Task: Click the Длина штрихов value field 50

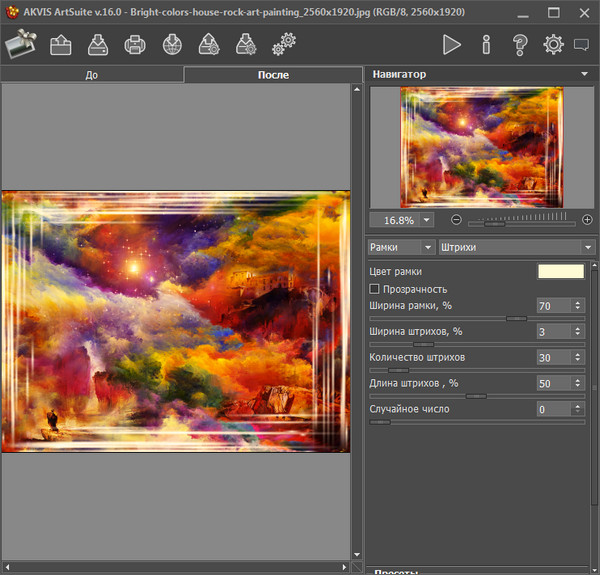Action: point(554,384)
